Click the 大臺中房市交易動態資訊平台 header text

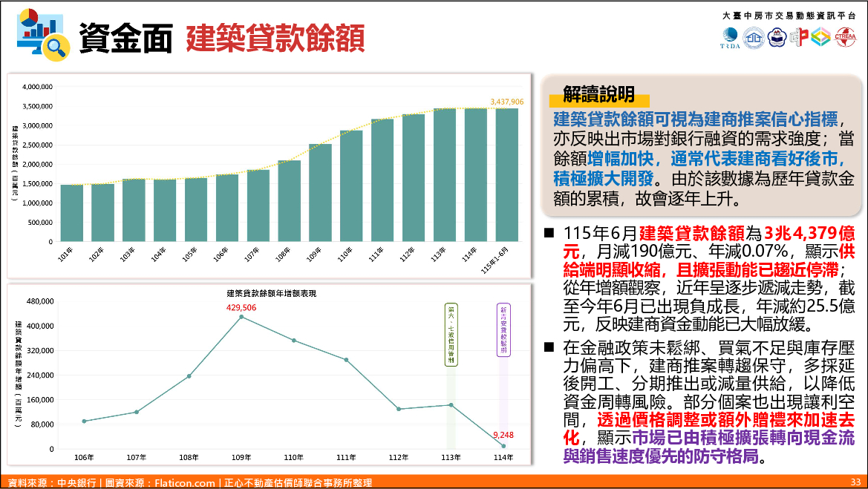789,16
